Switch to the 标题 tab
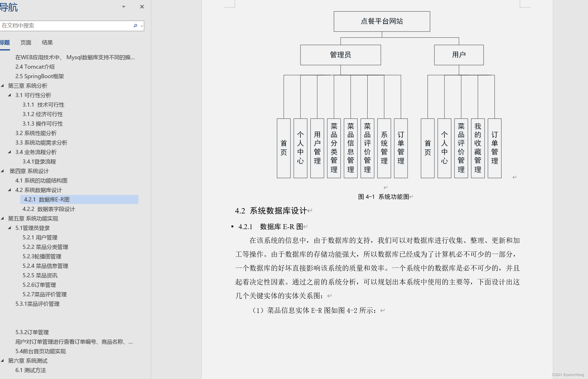Viewport: 588px width, 379px height. (5, 43)
